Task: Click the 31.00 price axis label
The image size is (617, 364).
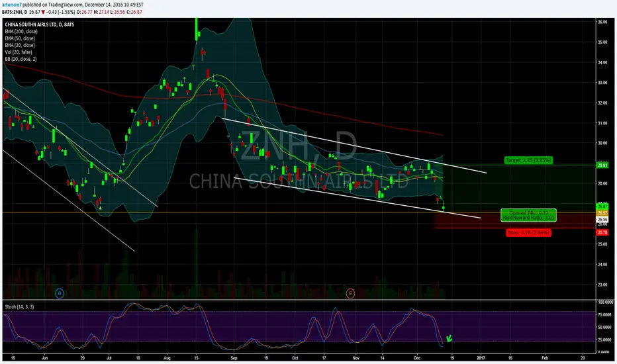Action: (602, 123)
